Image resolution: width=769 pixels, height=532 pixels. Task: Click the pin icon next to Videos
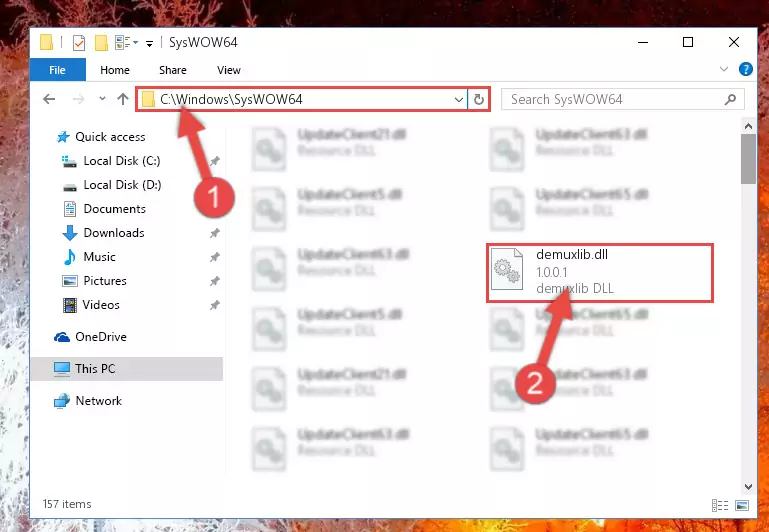point(214,305)
